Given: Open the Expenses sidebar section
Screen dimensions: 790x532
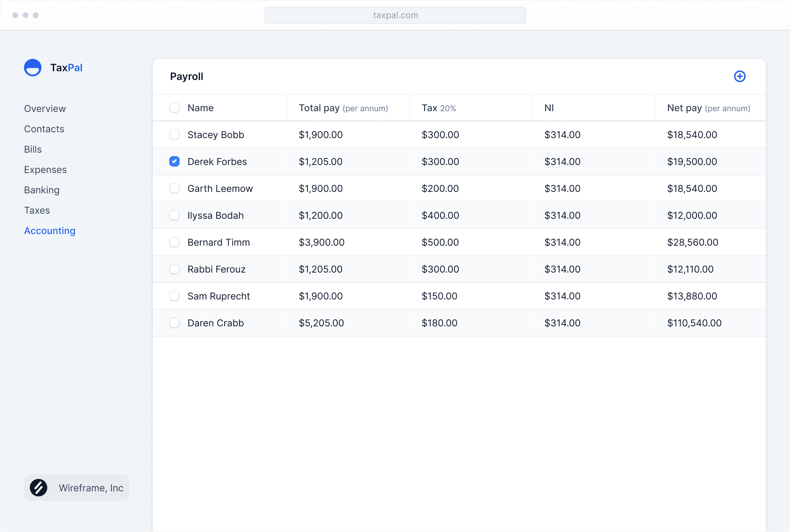Looking at the screenshot, I should pyautogui.click(x=45, y=169).
